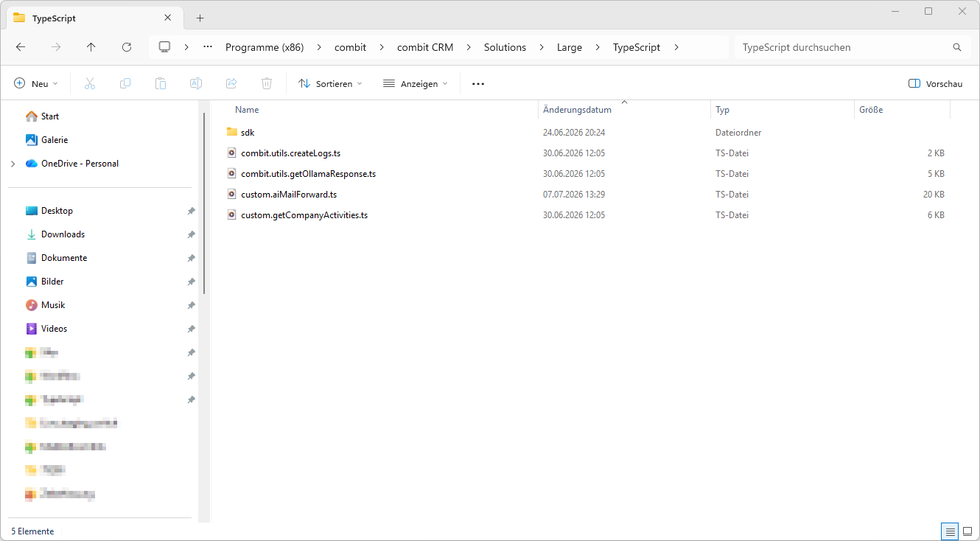The height and width of the screenshot is (541, 980).
Task: Switch to details view in status bar
Action: (x=951, y=531)
